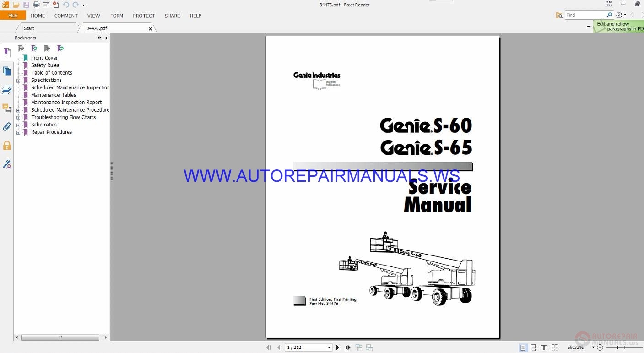The width and height of the screenshot is (644, 353).
Task: Expand the Repair Procedures bookmark
Action: (18, 132)
